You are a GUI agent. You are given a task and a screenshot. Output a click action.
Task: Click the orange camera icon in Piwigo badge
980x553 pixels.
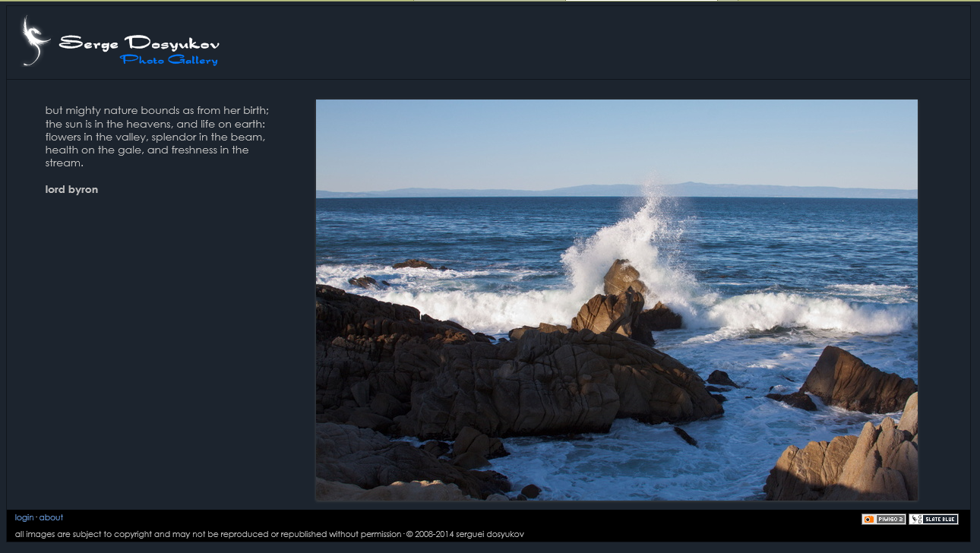coord(869,520)
